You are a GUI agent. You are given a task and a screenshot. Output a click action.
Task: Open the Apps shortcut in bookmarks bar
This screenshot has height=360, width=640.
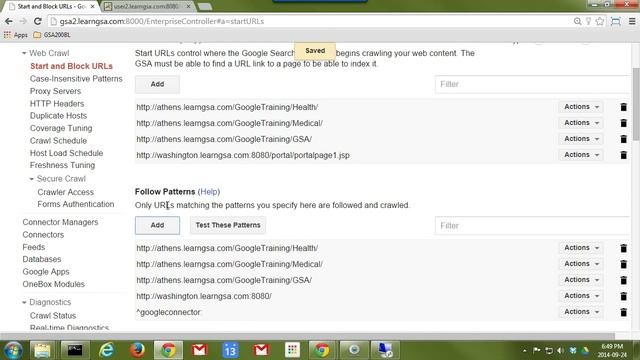coord(16,35)
